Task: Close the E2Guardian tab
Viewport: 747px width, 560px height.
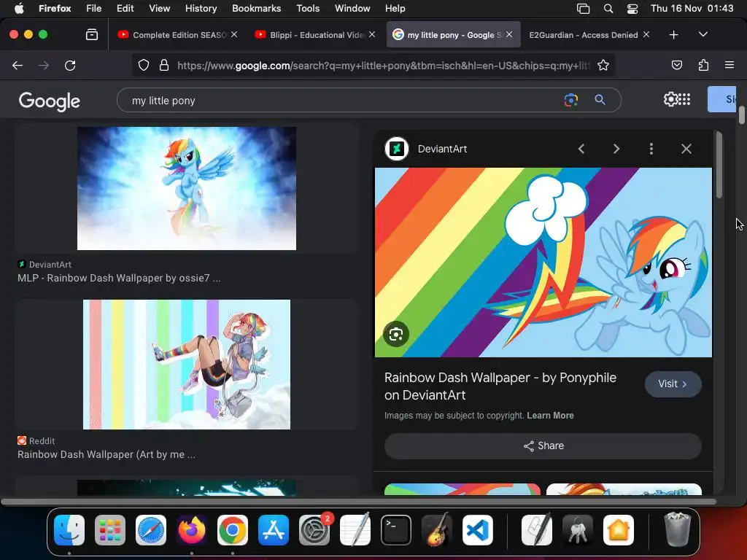Action: (x=646, y=34)
